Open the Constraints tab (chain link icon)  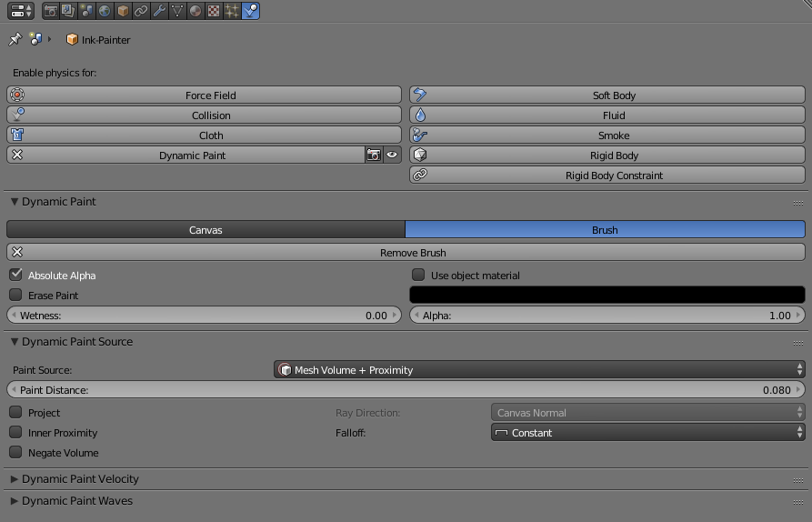coord(141,11)
